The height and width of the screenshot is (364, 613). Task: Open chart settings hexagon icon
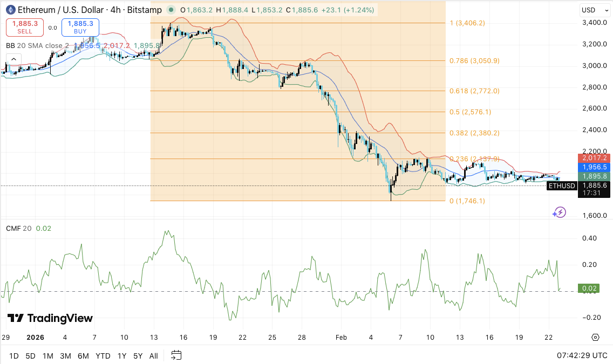click(595, 338)
